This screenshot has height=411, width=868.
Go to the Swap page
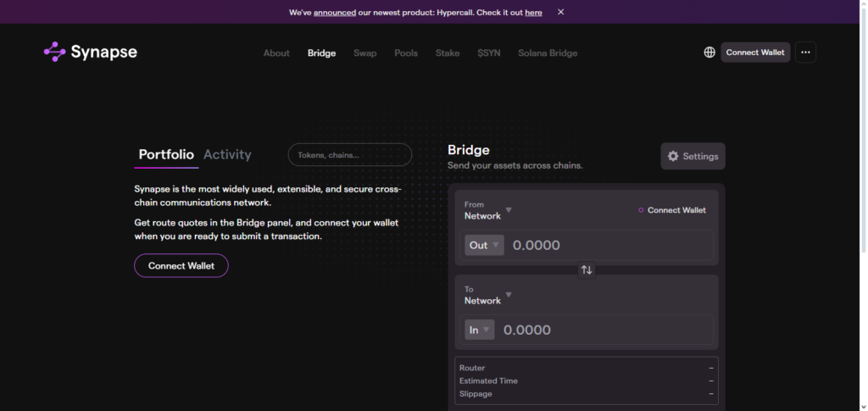click(x=364, y=53)
